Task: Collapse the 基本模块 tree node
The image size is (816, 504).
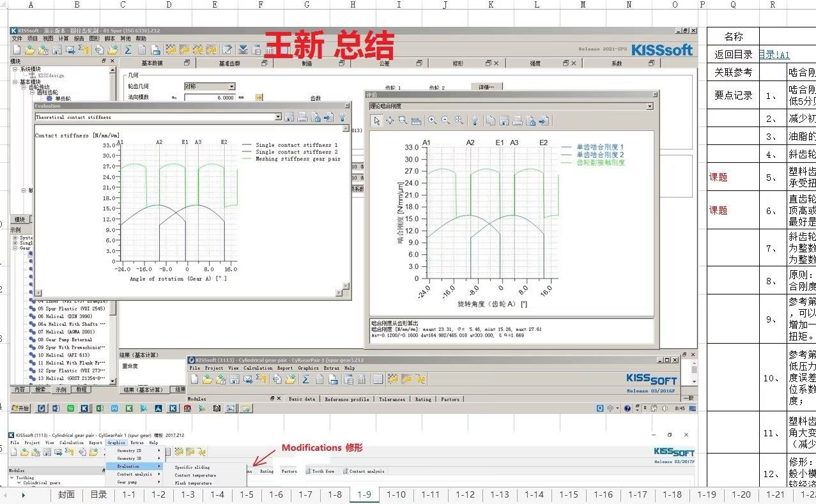Action: [x=16, y=82]
